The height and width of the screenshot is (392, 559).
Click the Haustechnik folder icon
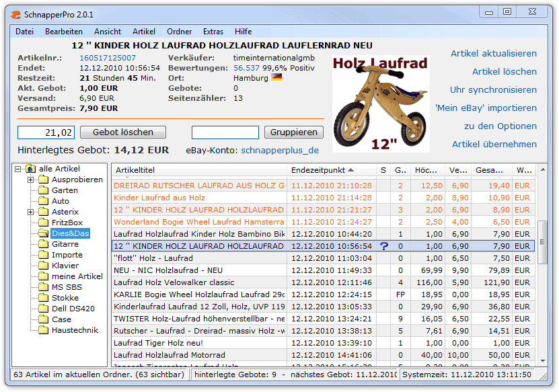tap(44, 330)
